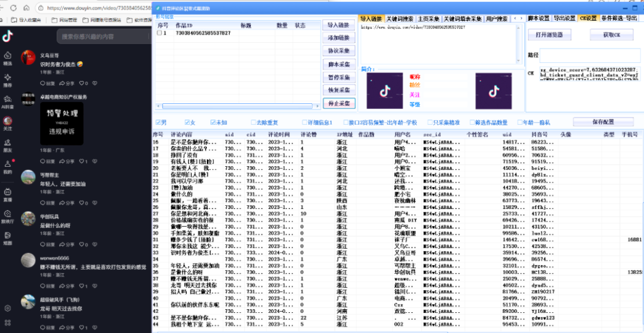Click the Douyin logo in the browser page
This screenshot has width=644, height=333.
click(x=8, y=36)
